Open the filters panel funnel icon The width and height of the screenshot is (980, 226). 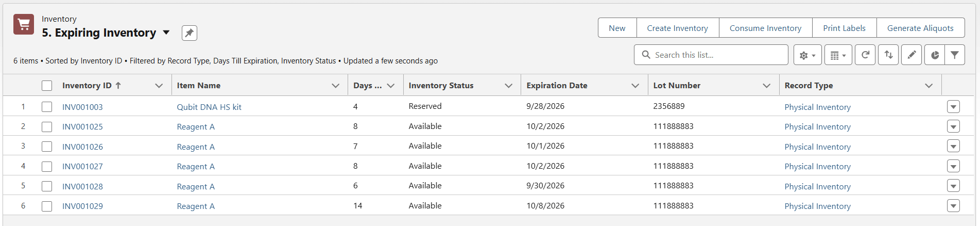pos(955,55)
